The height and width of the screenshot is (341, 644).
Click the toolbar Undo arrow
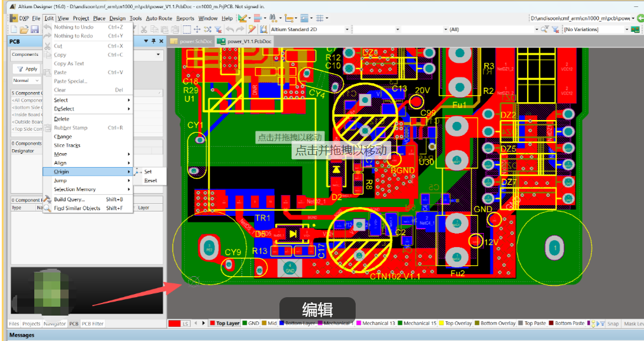pos(230,29)
